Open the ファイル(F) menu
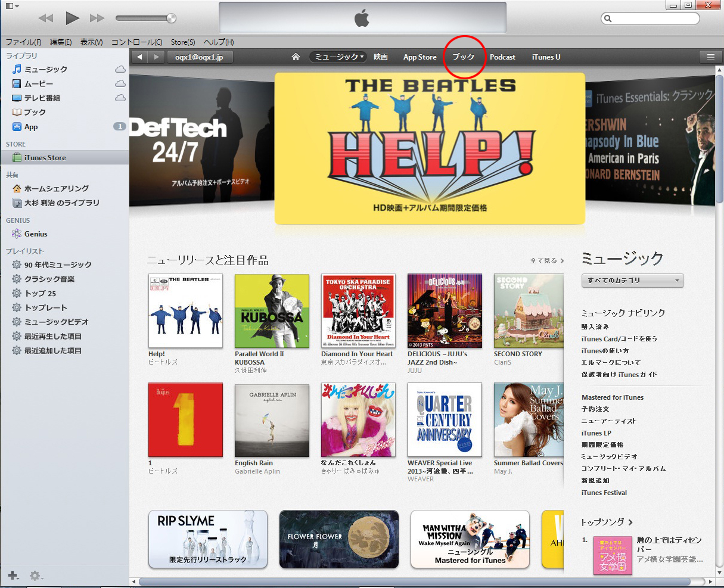Viewport: 724px width, 588px height. click(x=23, y=42)
